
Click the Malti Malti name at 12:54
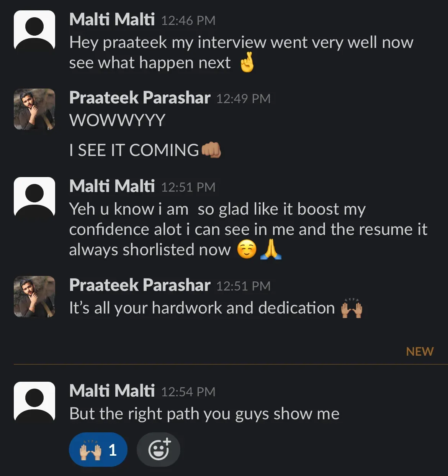coord(112,391)
